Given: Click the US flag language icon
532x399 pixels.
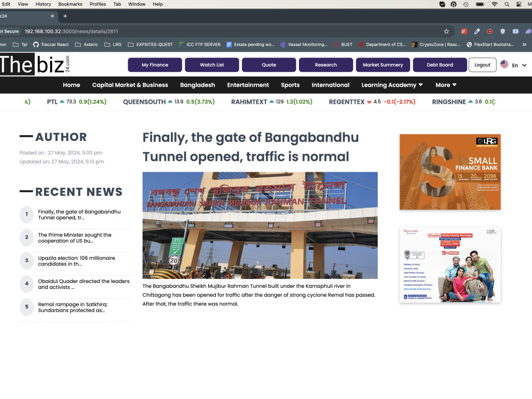Looking at the screenshot, I should [x=504, y=64].
